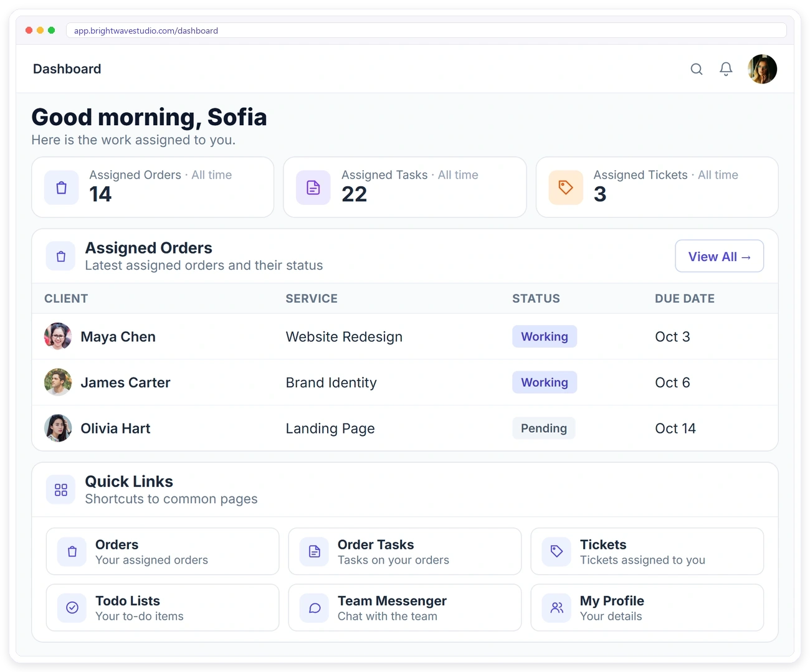Click View All assigned orders button
Image resolution: width=810 pixels, height=672 pixels.
click(x=720, y=256)
